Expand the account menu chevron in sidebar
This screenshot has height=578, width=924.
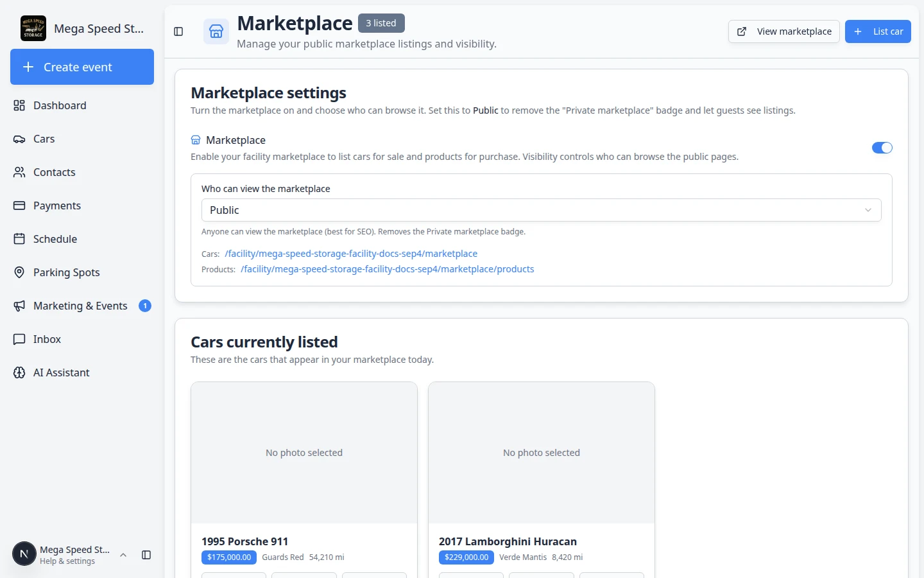click(123, 555)
